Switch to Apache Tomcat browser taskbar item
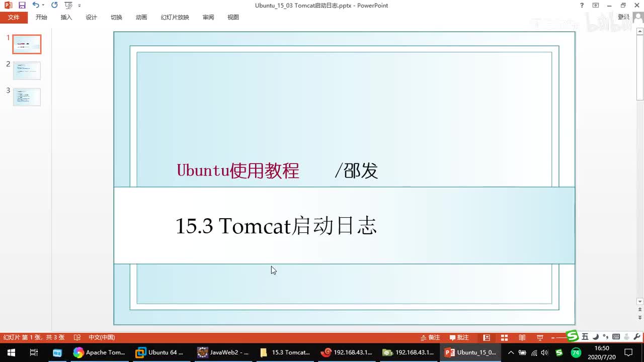644x362 pixels. (99, 352)
